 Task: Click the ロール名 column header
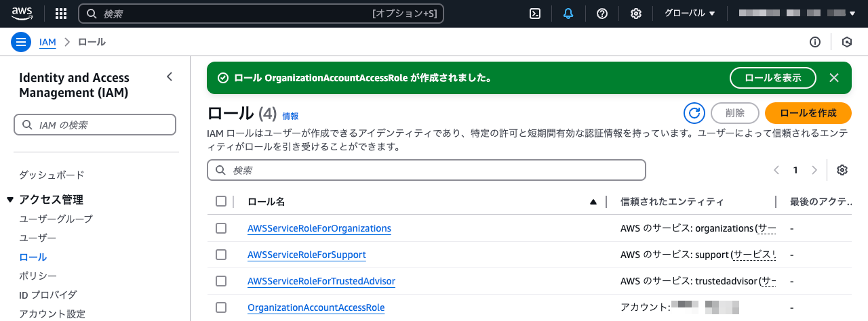(x=267, y=202)
